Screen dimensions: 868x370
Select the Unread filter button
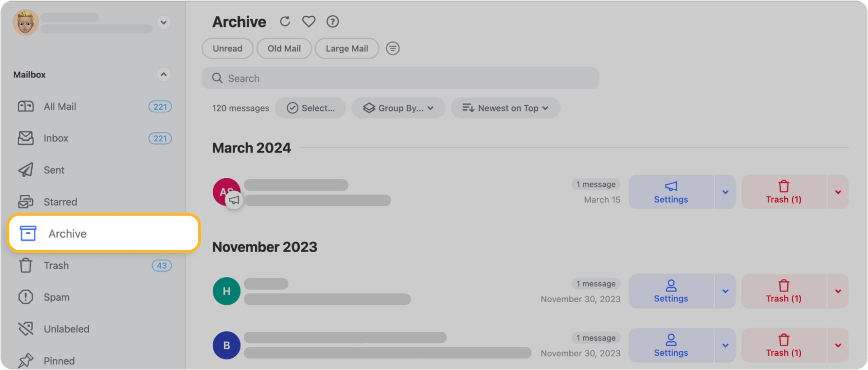[x=228, y=48]
